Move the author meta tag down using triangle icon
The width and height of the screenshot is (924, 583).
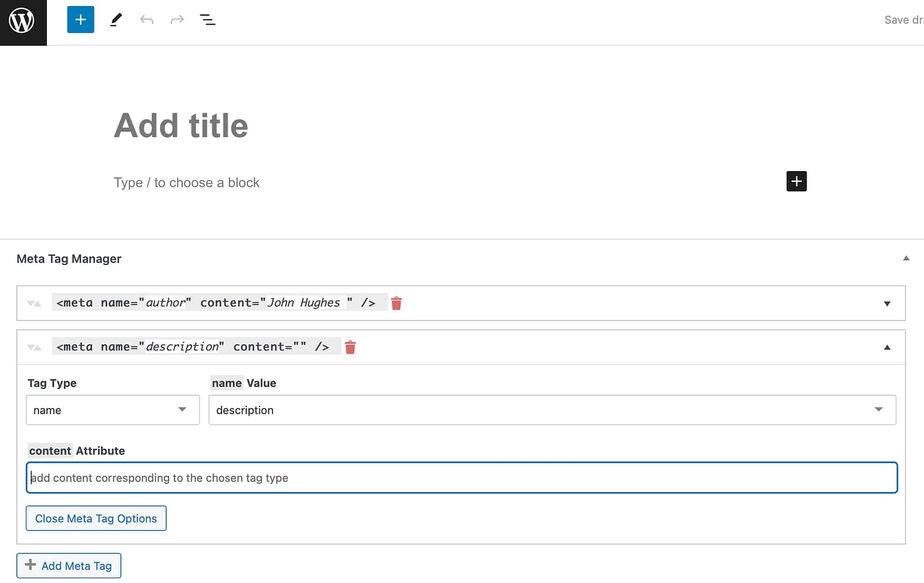tap(30, 303)
